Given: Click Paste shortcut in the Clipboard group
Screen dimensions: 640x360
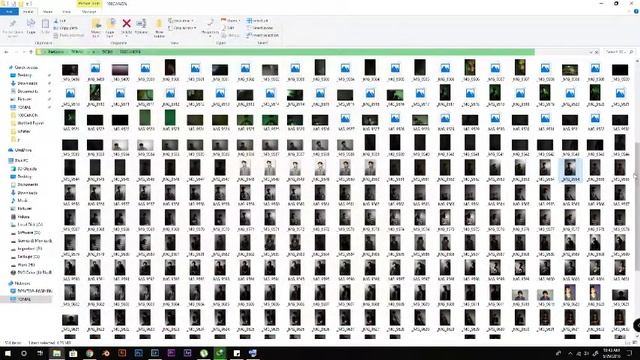Looking at the screenshot, I should point(69,35).
